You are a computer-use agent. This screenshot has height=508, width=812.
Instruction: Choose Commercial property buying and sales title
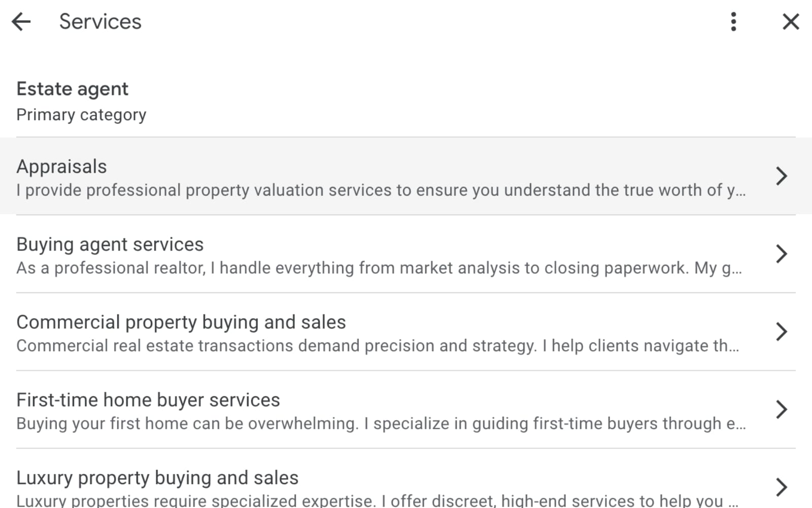click(181, 322)
